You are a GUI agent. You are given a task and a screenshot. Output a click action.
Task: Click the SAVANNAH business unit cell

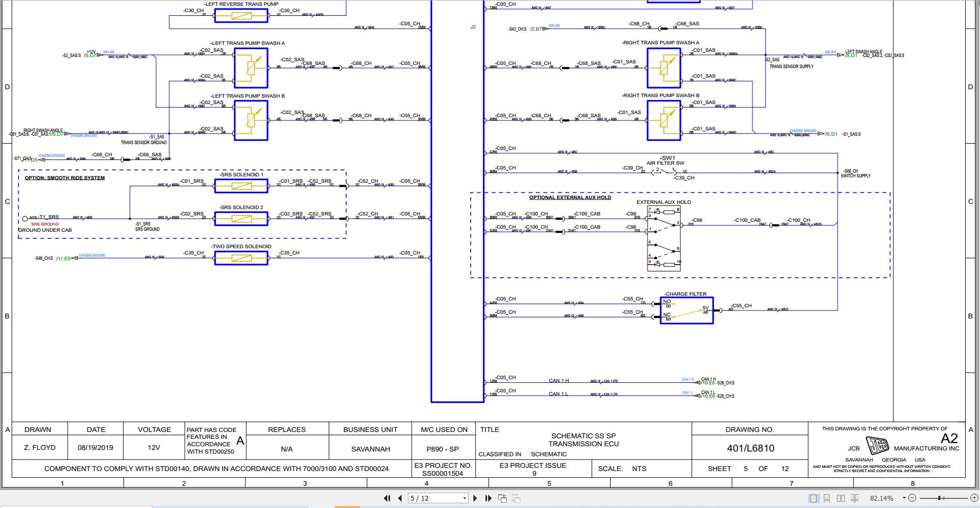[370, 449]
